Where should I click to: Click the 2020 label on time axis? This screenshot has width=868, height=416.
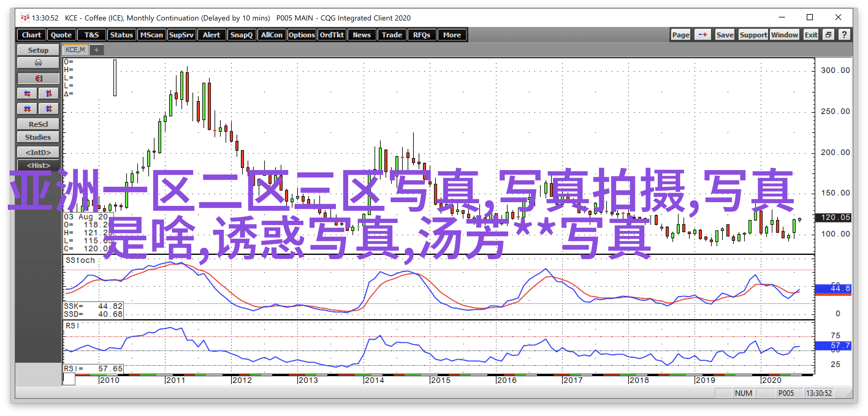pyautogui.click(x=771, y=380)
